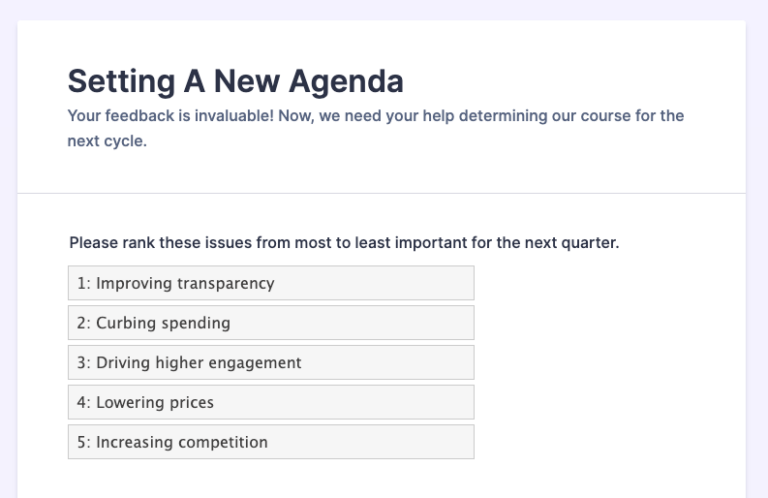Click the Setting A New Agenda heading

tap(235, 81)
